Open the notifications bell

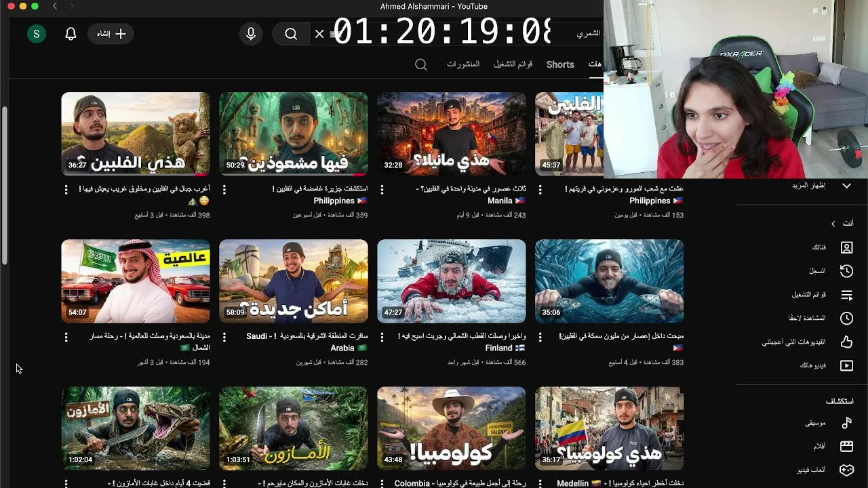(x=71, y=34)
